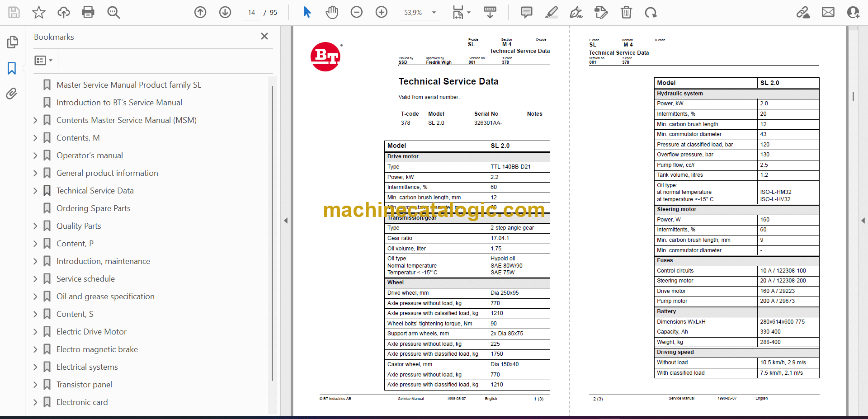
Task: Jump to 'Technical Service Data' bookmark
Action: click(x=95, y=191)
